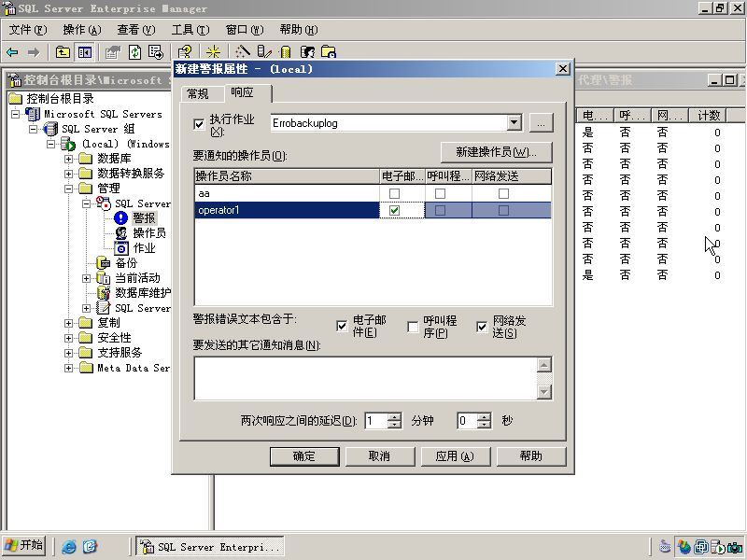Click SQL Server Service Manager tray icon

point(717,547)
